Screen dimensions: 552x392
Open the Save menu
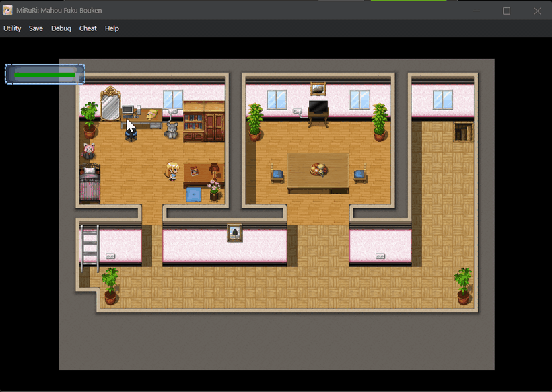pos(36,28)
